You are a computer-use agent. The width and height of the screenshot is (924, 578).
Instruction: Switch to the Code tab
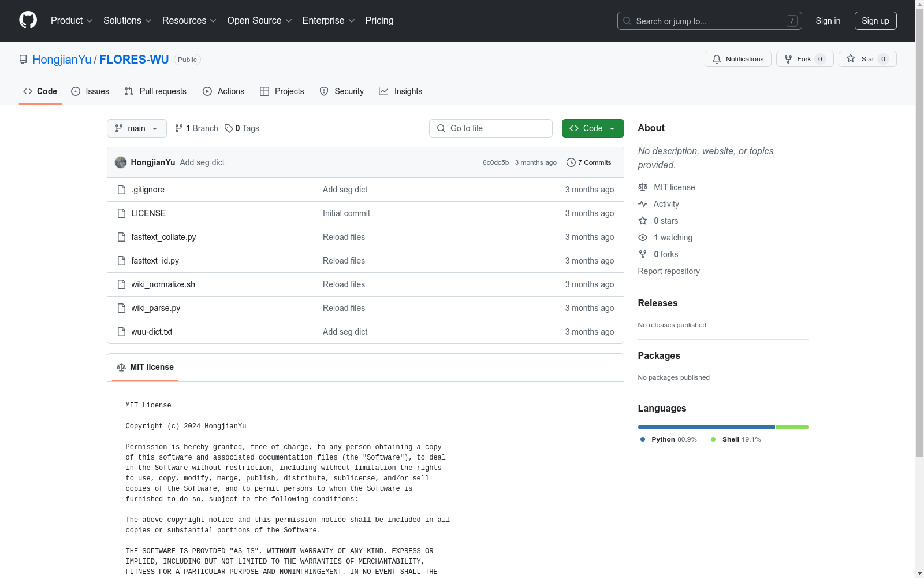[40, 91]
